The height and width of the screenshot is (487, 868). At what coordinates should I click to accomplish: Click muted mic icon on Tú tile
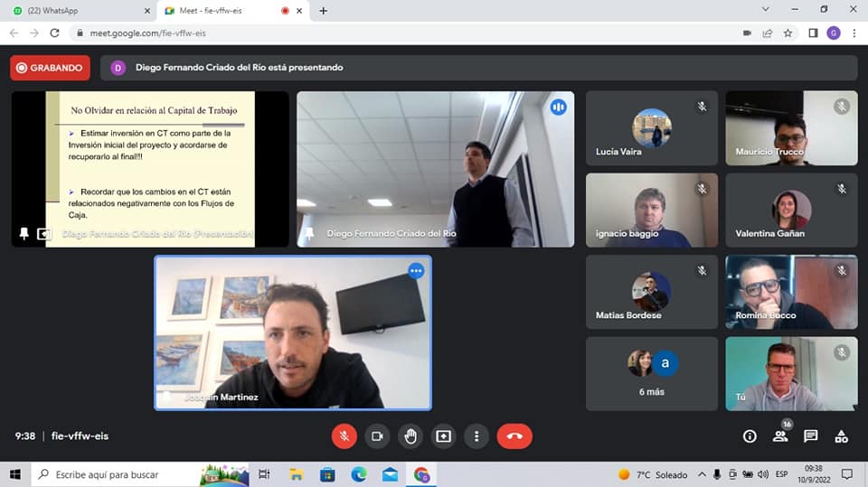[842, 352]
